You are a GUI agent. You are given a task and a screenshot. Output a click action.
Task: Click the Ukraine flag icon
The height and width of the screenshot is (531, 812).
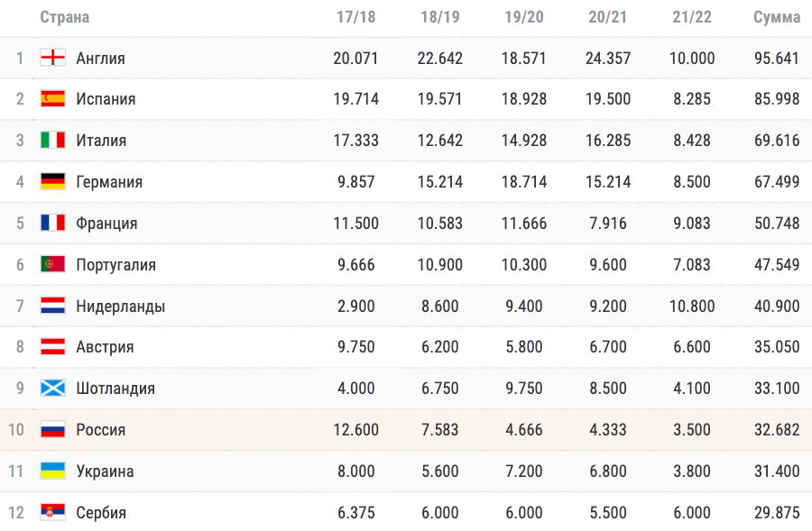53,471
